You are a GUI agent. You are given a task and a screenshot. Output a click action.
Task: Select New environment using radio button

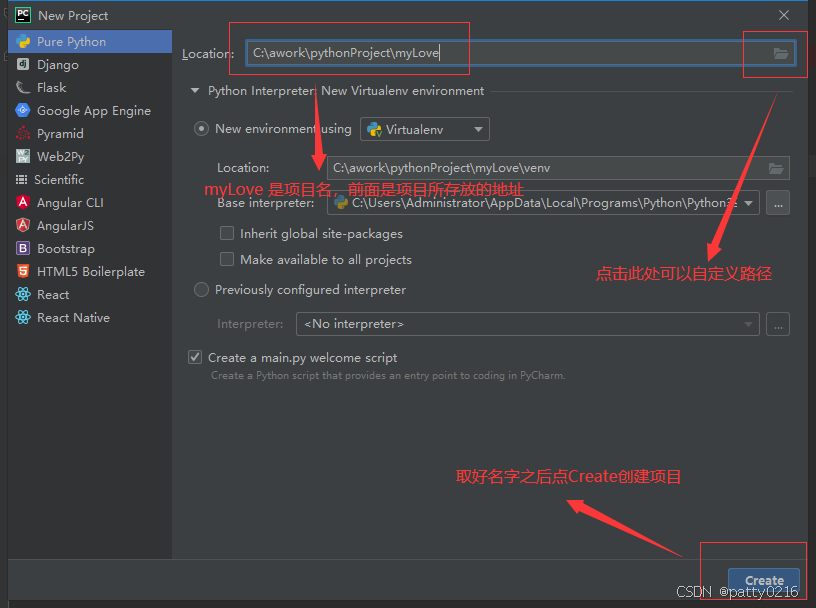tap(201, 129)
